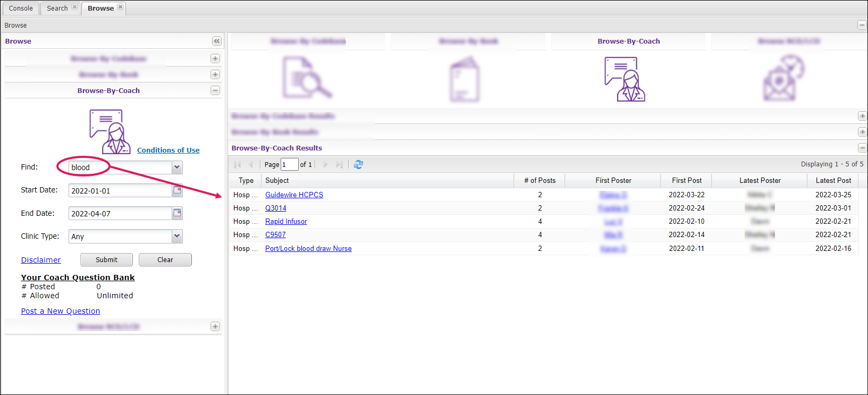
Task: Click the coach icon in the left panel
Action: (109, 131)
